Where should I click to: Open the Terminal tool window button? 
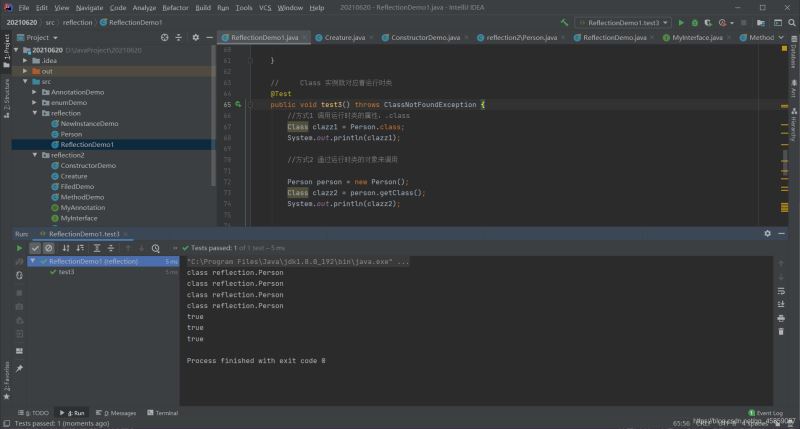pyautogui.click(x=161, y=412)
